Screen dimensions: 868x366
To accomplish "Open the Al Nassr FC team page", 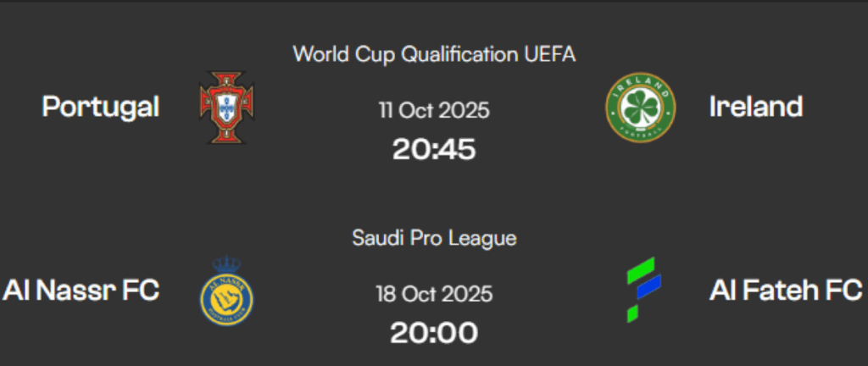I will point(81,291).
